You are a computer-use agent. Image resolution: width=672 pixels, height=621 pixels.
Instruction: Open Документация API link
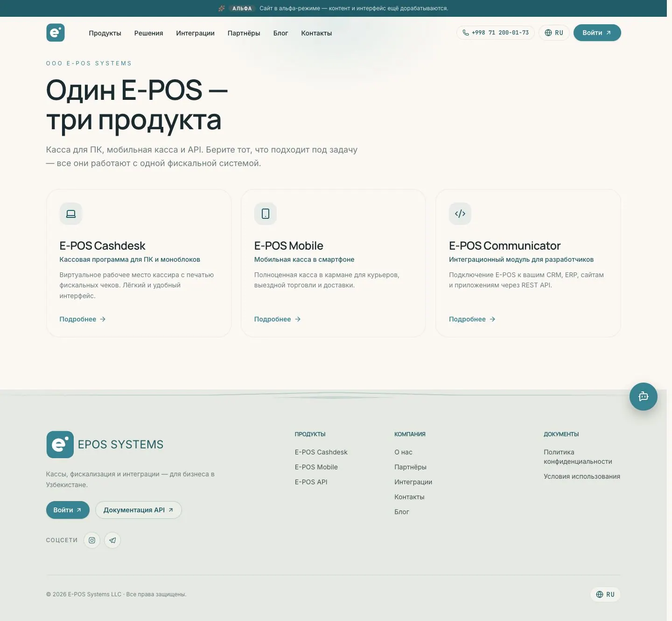coord(139,510)
